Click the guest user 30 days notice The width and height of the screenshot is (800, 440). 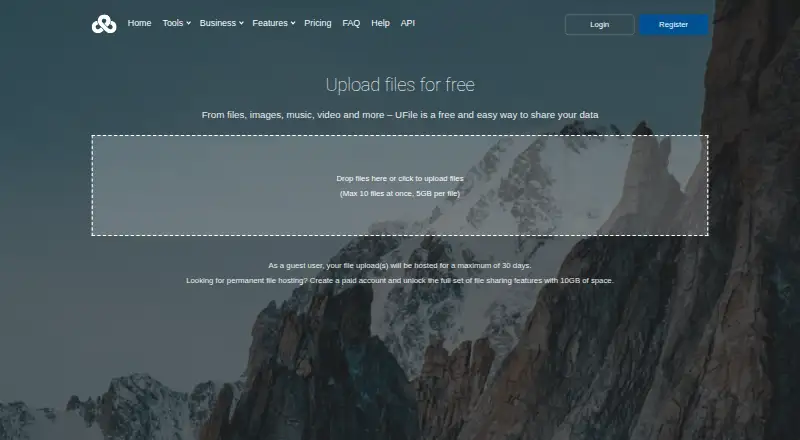point(400,265)
